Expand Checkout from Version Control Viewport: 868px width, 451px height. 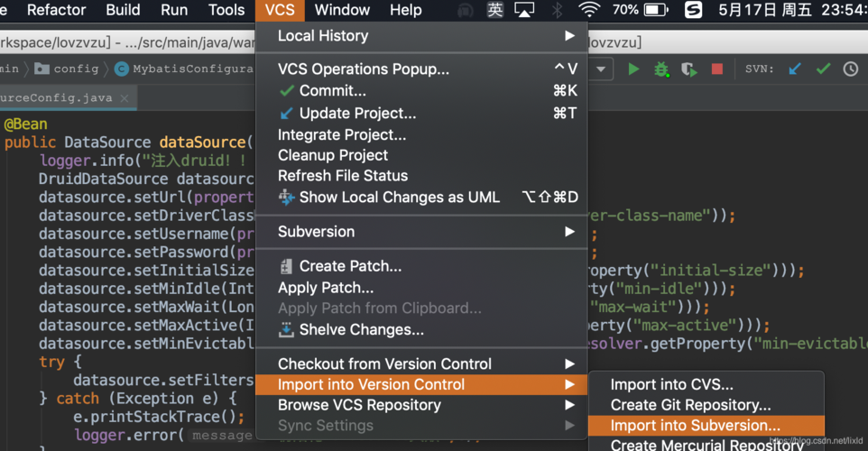[x=421, y=364]
